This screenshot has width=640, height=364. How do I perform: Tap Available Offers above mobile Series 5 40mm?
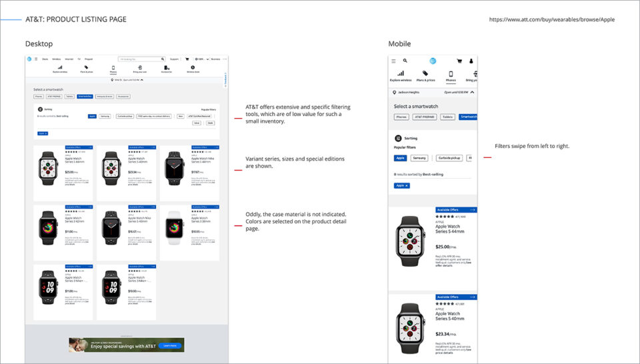click(456, 297)
